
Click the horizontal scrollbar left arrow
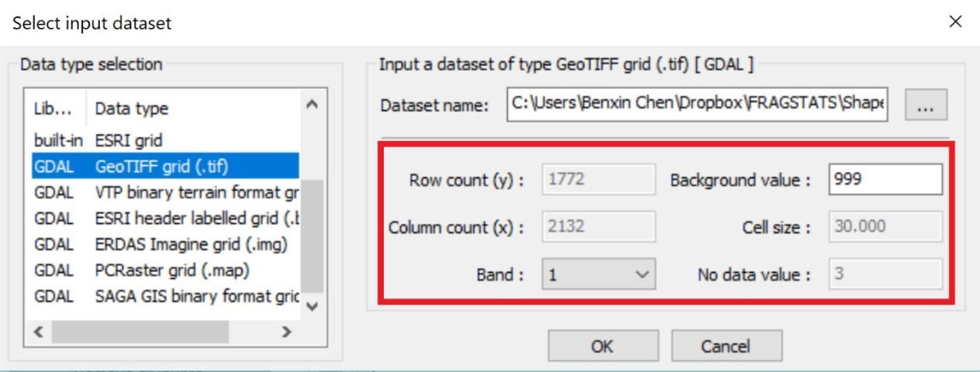coord(40,332)
